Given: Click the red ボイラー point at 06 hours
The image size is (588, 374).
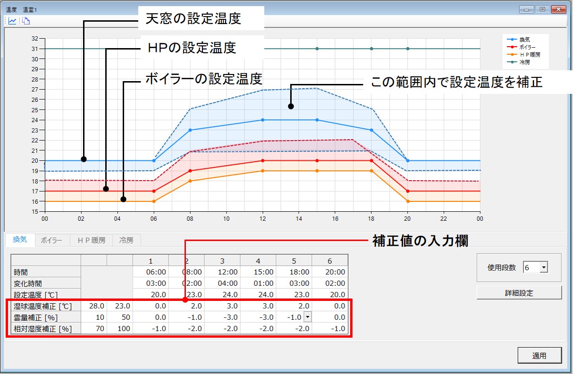Looking at the screenshot, I should pos(154,191).
